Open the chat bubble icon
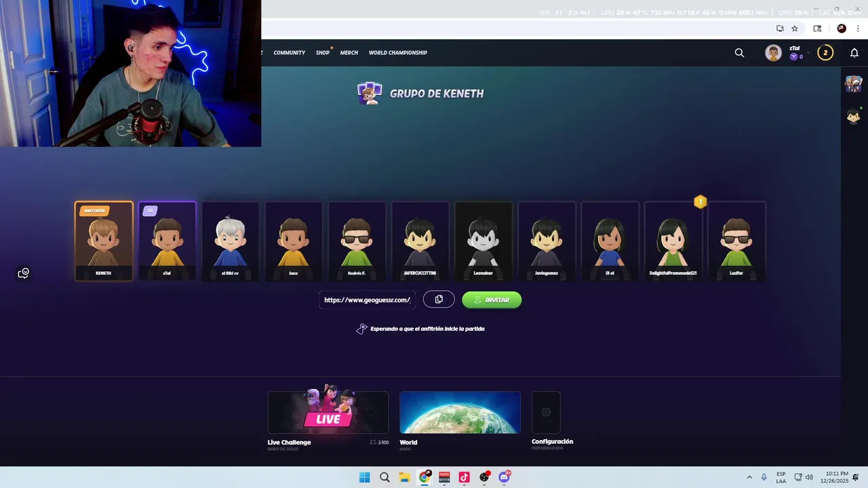Screen dimensions: 868x488 23,273
